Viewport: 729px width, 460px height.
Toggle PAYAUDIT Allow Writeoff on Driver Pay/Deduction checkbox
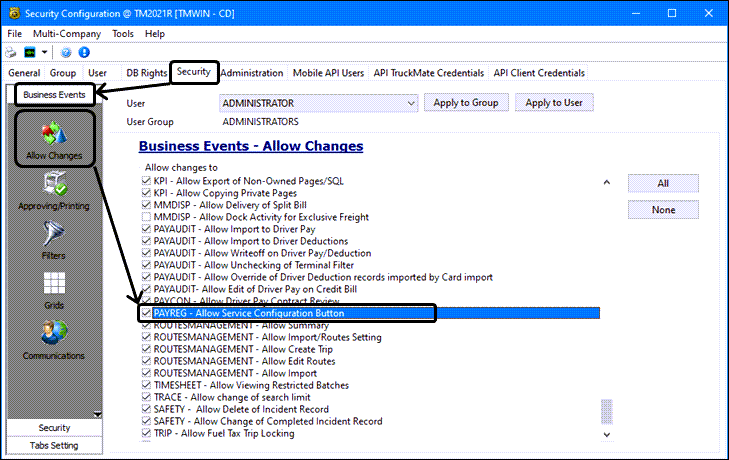pyautogui.click(x=146, y=253)
